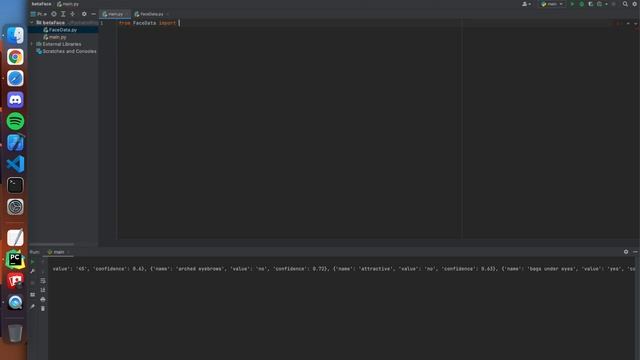Open IDE settings gear at top right

pos(635,4)
